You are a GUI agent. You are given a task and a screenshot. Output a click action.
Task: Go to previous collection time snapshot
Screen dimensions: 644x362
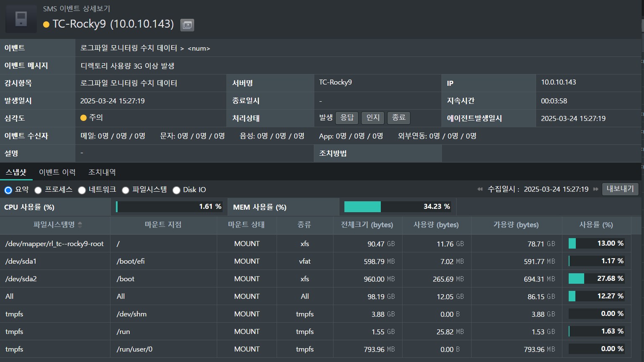480,189
